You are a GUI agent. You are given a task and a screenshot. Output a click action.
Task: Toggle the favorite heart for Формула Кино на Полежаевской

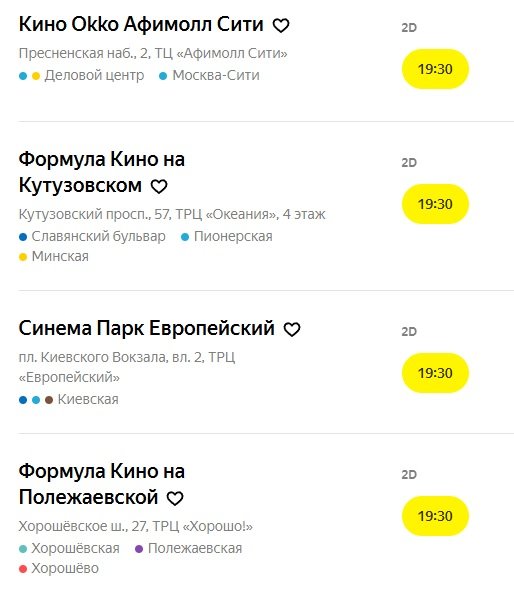click(x=175, y=498)
